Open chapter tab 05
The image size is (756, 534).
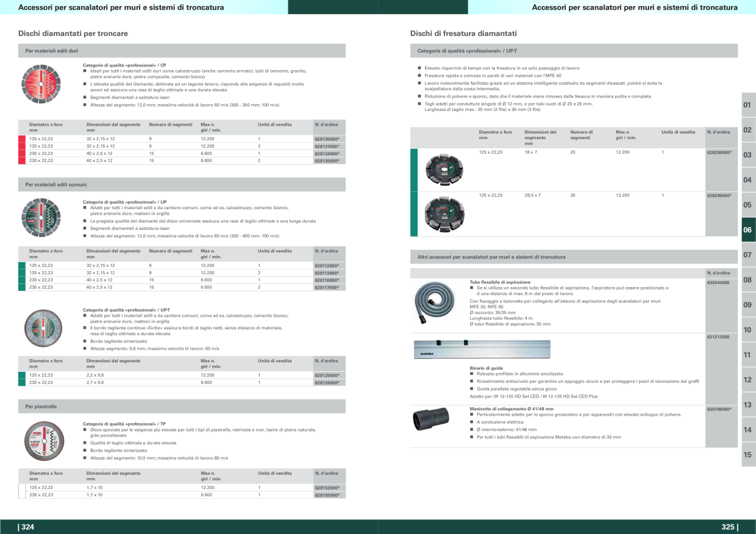point(748,205)
